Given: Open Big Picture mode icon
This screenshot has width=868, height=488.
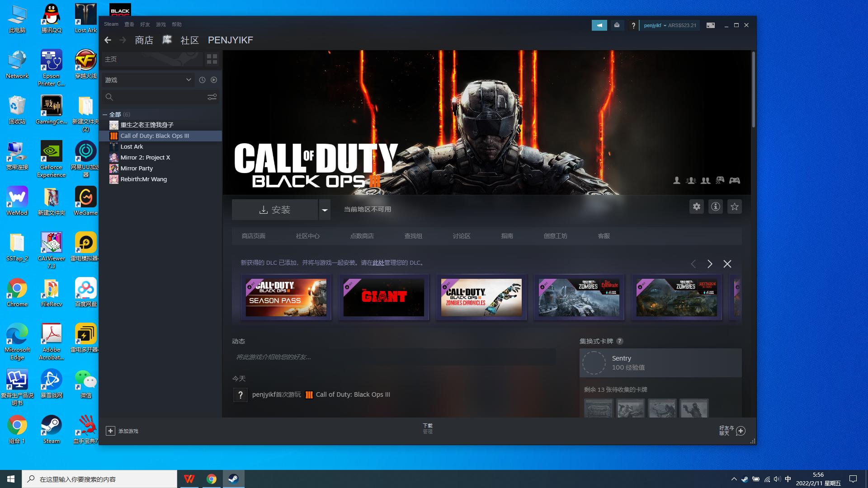Looking at the screenshot, I should pyautogui.click(x=711, y=25).
